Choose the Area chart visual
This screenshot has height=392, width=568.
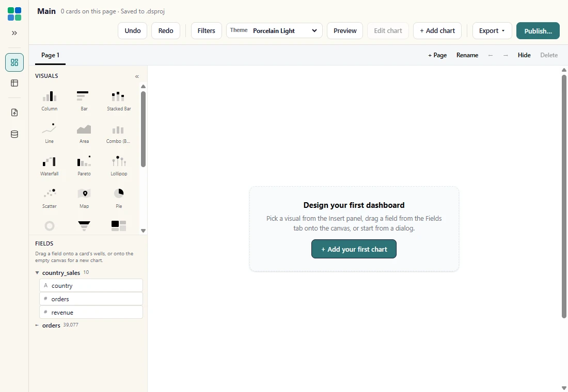click(84, 133)
